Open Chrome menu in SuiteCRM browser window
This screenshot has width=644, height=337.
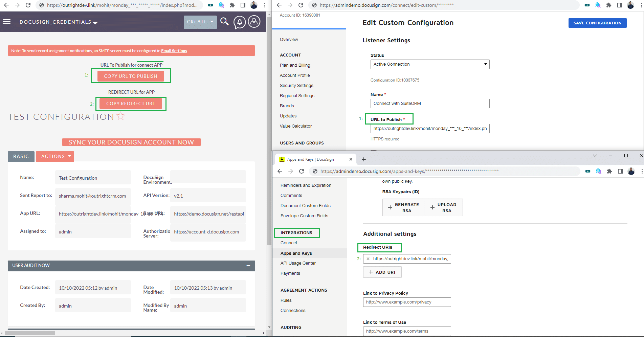pos(265,5)
